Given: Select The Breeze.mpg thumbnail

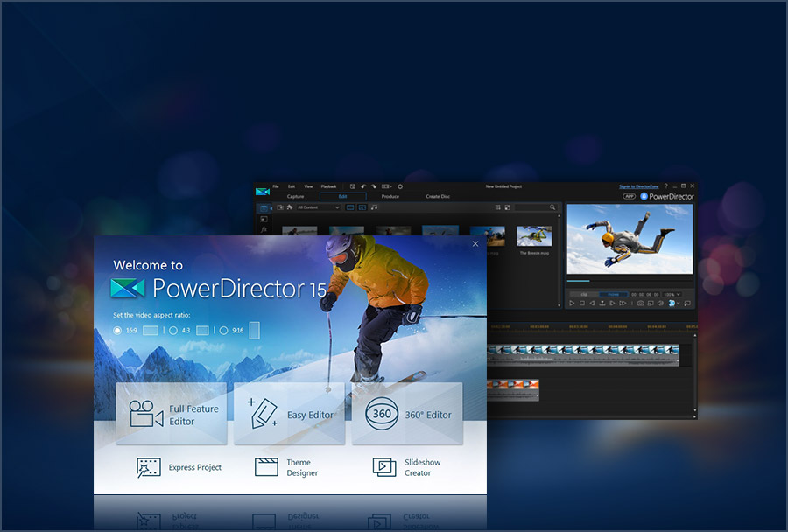Looking at the screenshot, I should click(534, 236).
